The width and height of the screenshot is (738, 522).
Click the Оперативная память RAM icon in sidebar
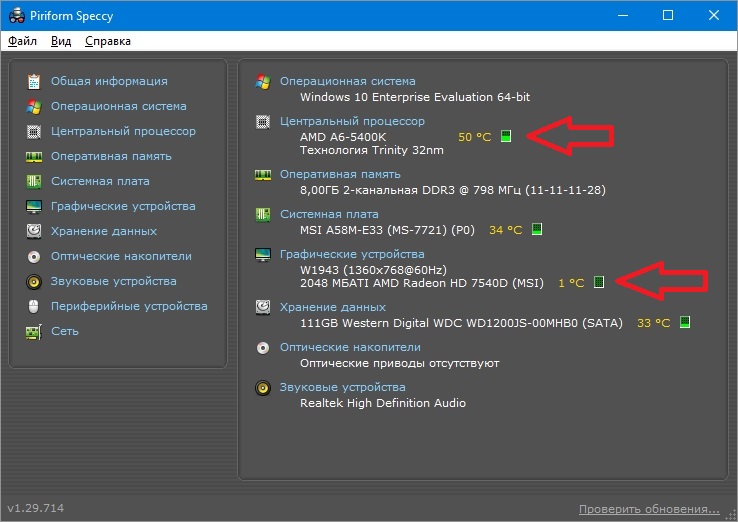coord(34,156)
